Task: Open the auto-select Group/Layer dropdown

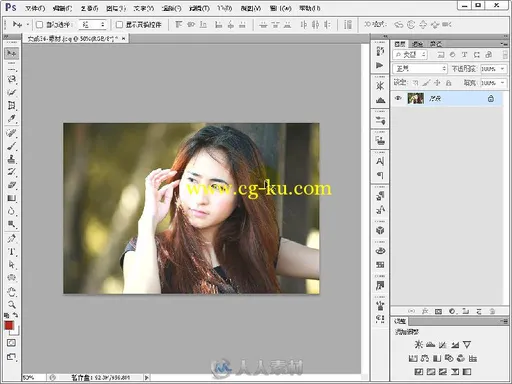Action: click(92, 25)
